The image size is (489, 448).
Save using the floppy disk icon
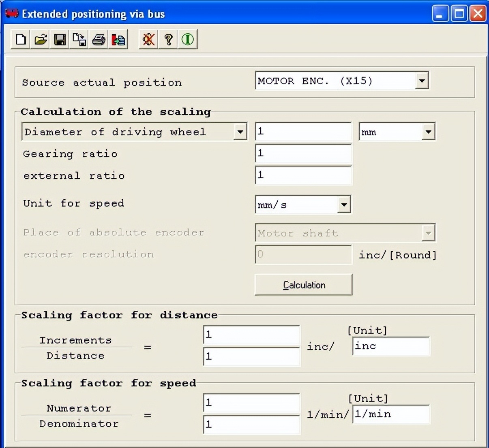pos(60,40)
